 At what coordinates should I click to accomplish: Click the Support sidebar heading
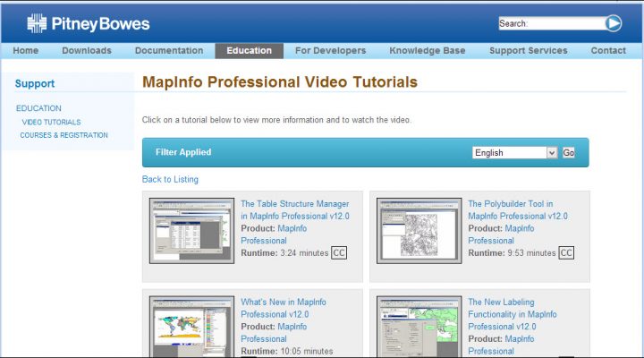point(35,83)
